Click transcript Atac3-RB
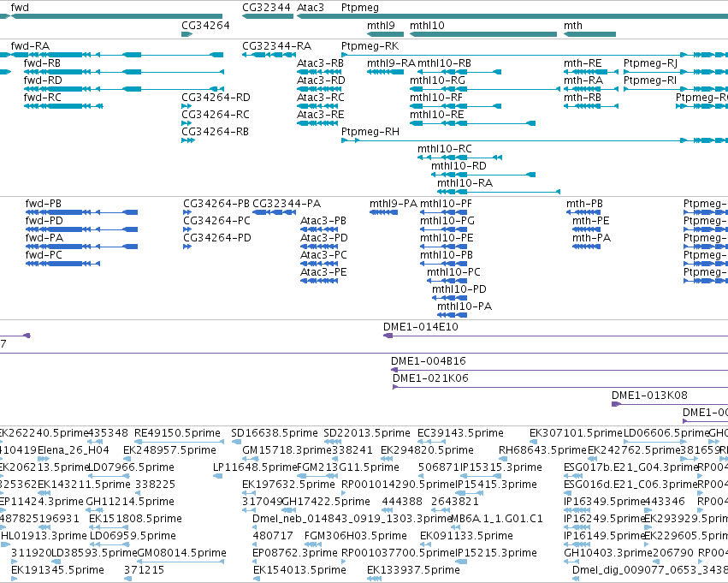Screen dimensions: 728x583 319,72
